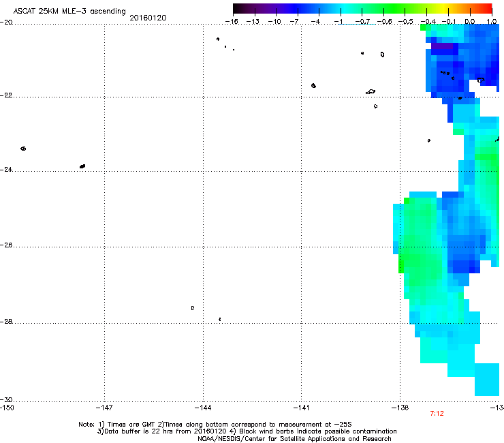This screenshot has width=504, height=443.
Task: Click the longitude axis label "-141"
Action: point(301,408)
